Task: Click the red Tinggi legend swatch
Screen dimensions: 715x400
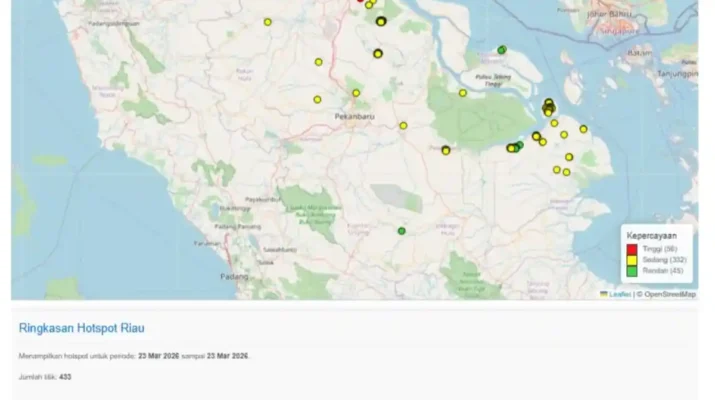Action: 632,249
